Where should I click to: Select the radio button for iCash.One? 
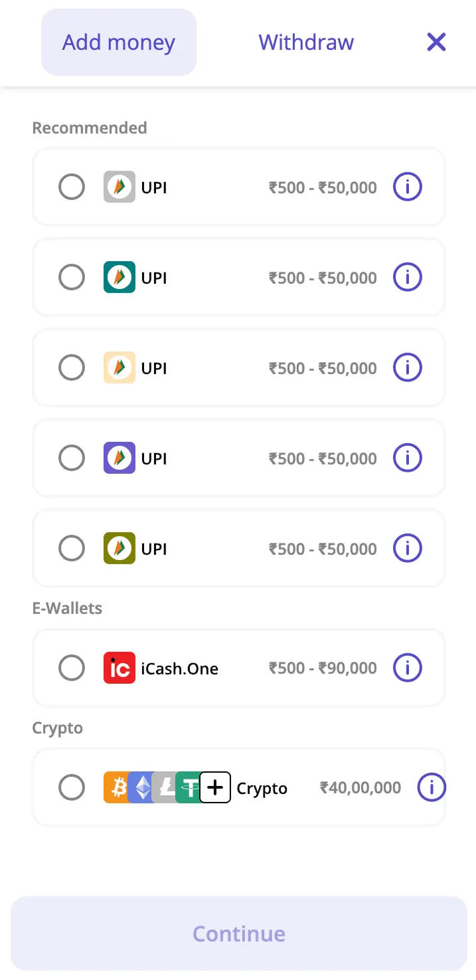pyautogui.click(x=72, y=668)
